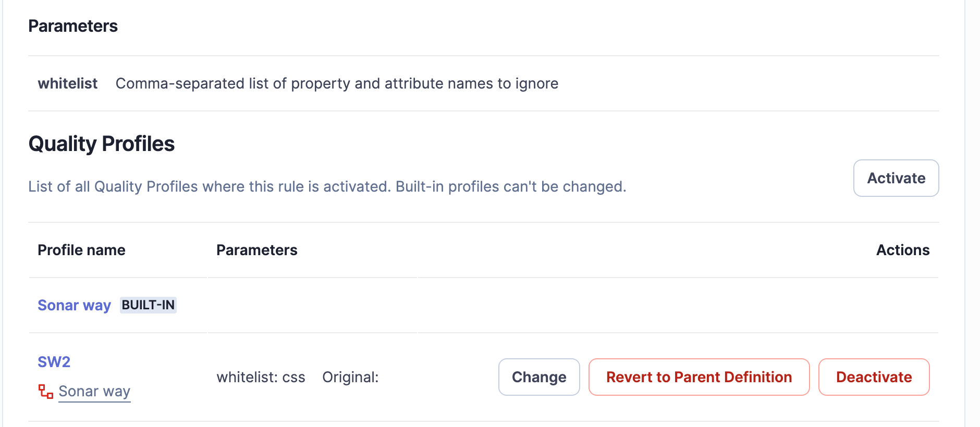Image resolution: width=980 pixels, height=427 pixels.
Task: Select the whitelist parameter name
Action: click(x=67, y=83)
